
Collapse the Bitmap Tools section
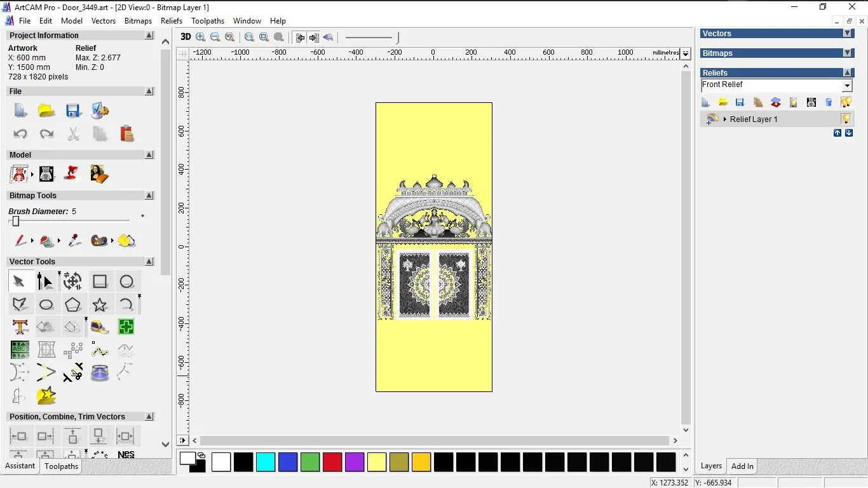(x=149, y=196)
